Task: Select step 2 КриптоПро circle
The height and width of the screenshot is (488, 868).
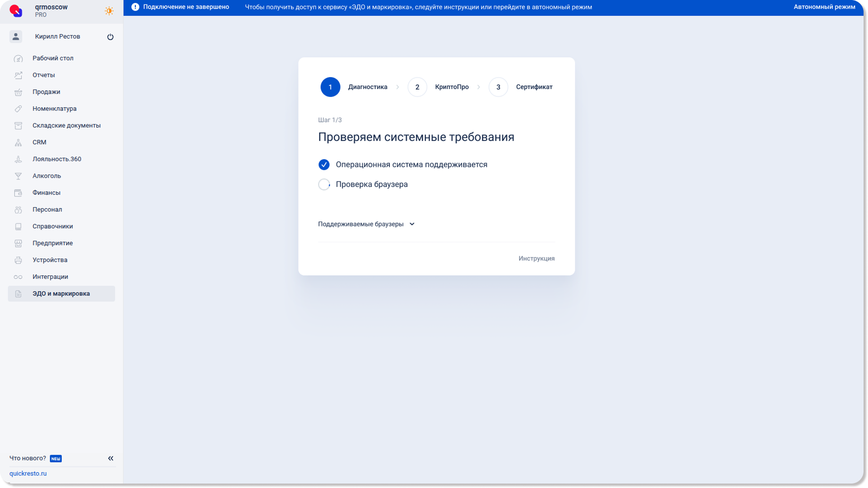Action: pyautogui.click(x=417, y=87)
